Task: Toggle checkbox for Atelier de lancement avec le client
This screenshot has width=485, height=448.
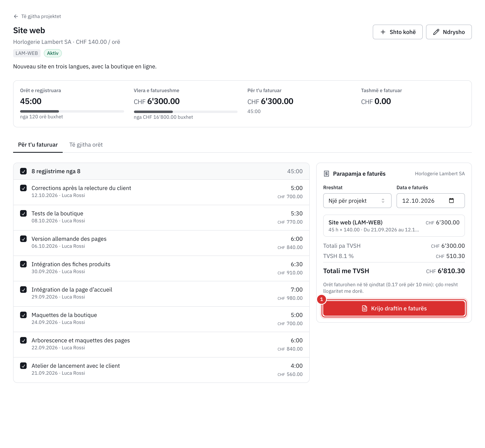Action: point(23,365)
